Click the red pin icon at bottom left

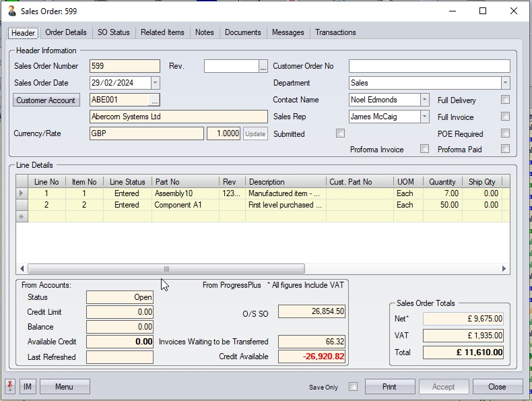pos(11,386)
